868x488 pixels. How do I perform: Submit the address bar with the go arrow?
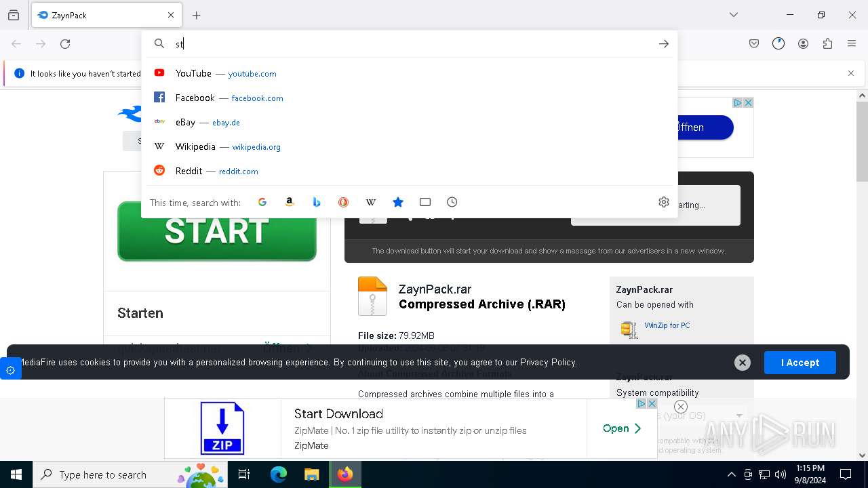(664, 44)
